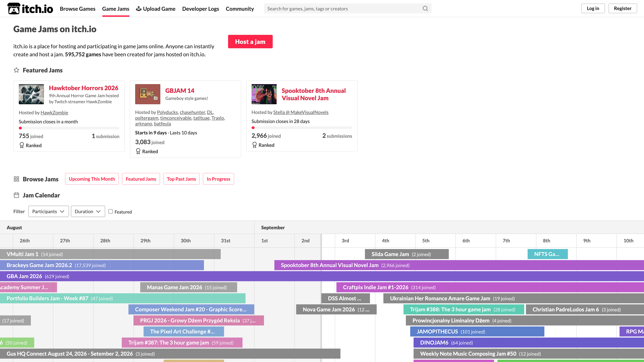The height and width of the screenshot is (362, 644).
Task: Go to Developer Logs
Action: tap(201, 9)
